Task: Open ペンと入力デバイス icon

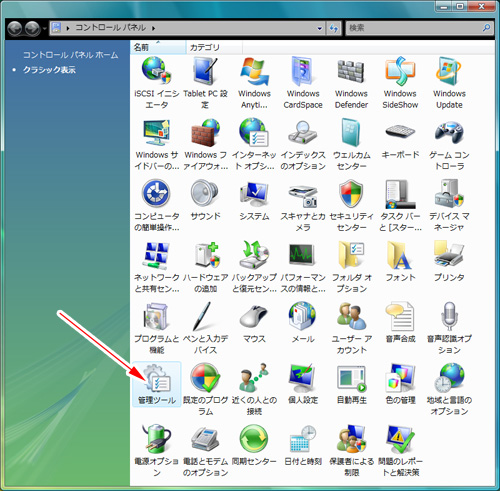Action: tap(202, 316)
